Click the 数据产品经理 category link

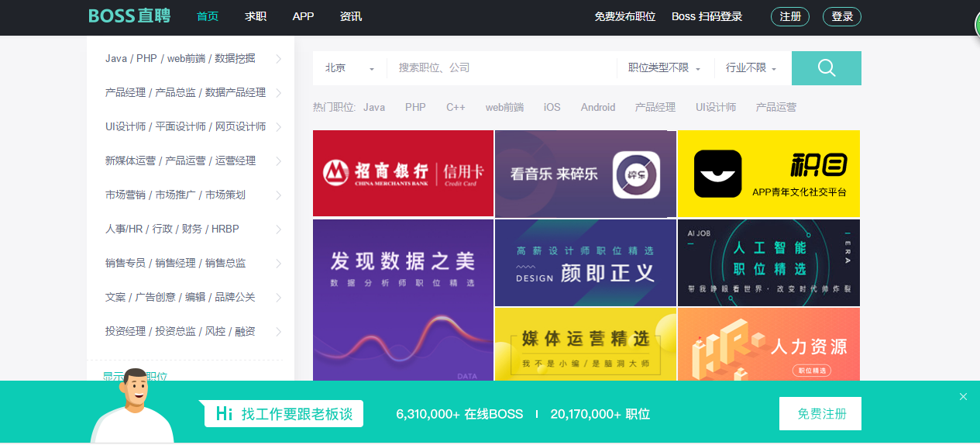[x=236, y=93]
